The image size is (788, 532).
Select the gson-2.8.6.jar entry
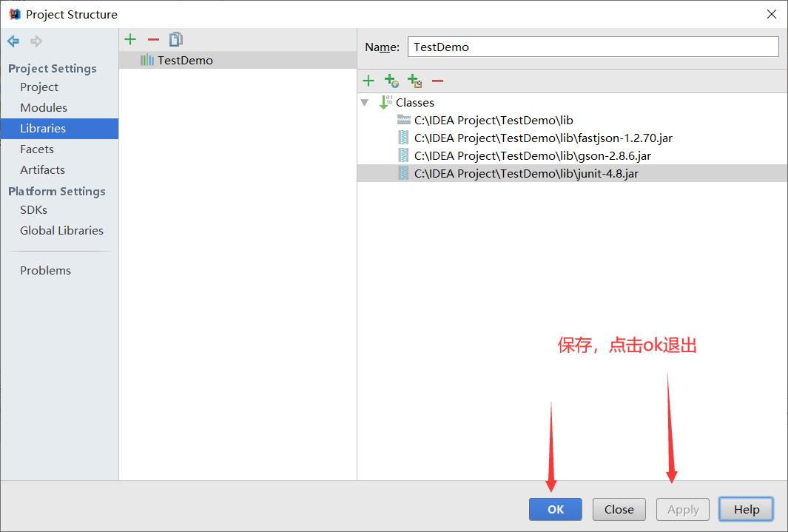[x=533, y=155]
